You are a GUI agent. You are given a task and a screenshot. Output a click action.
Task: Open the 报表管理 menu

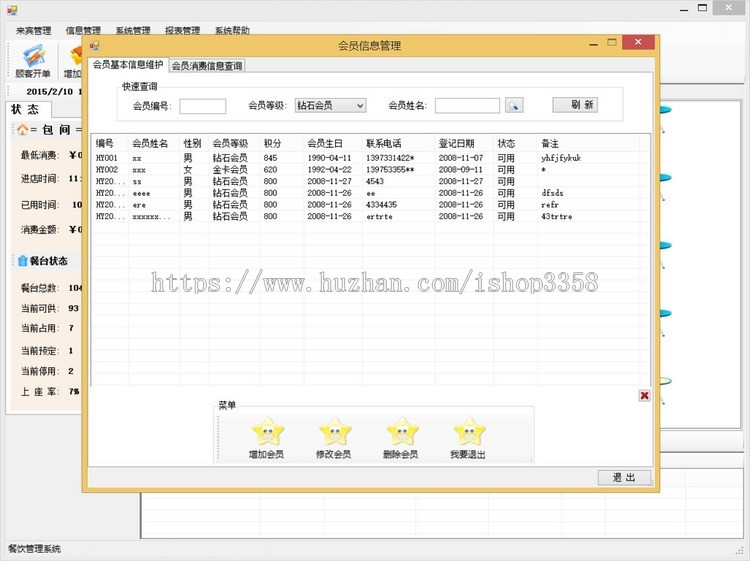point(182,31)
